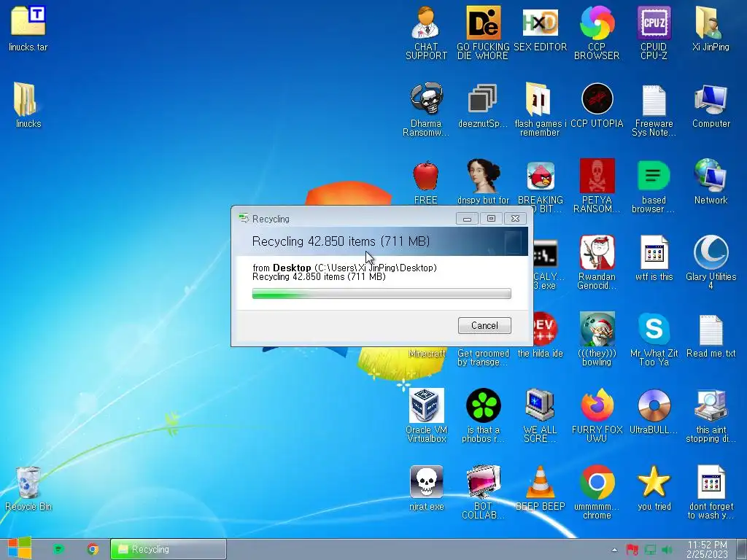This screenshot has height=560, width=747.
Task: Click the is that a phobos green flower icon
Action: click(x=483, y=416)
